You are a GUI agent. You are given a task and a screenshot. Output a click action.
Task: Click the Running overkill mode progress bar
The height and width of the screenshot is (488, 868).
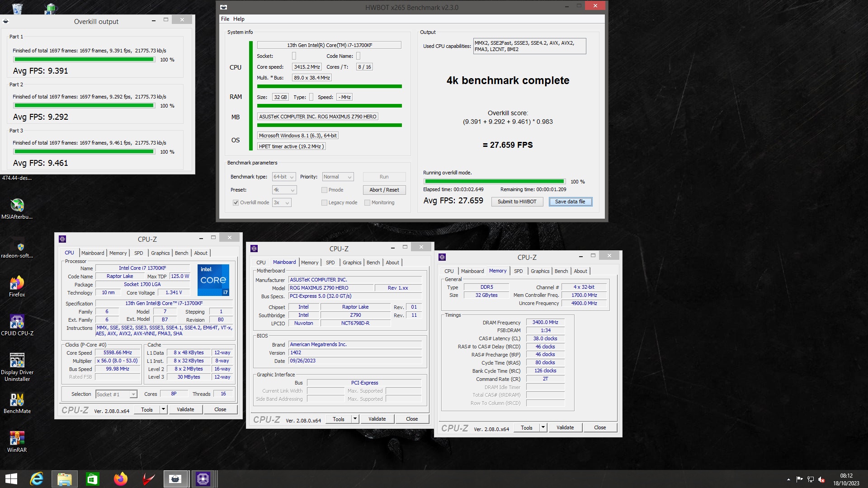[494, 181]
